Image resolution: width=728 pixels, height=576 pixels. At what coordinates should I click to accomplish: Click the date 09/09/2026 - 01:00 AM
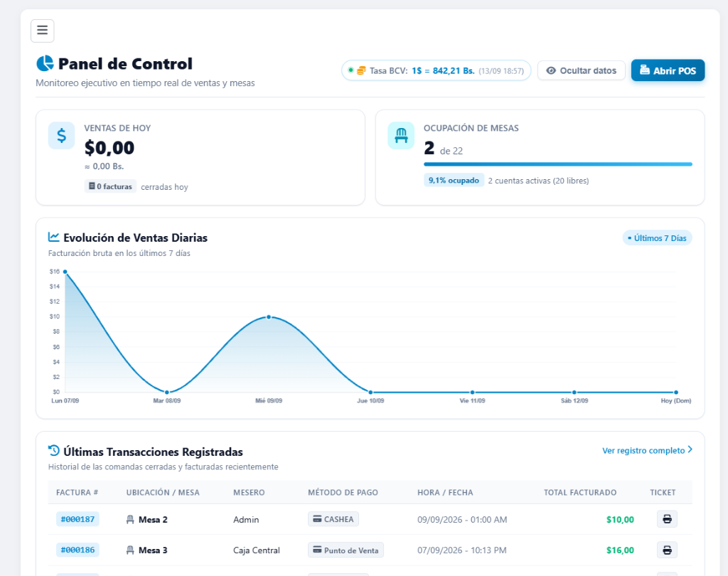pos(462,520)
